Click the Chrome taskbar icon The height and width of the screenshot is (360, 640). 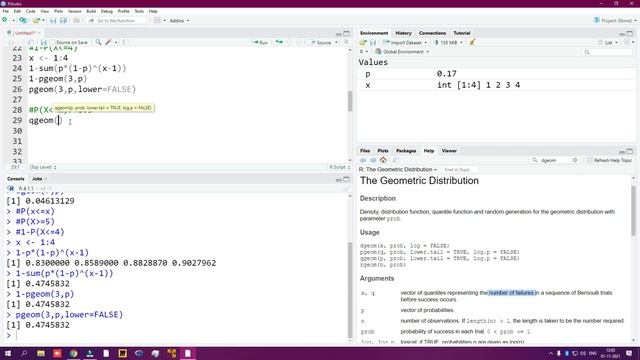(73, 353)
